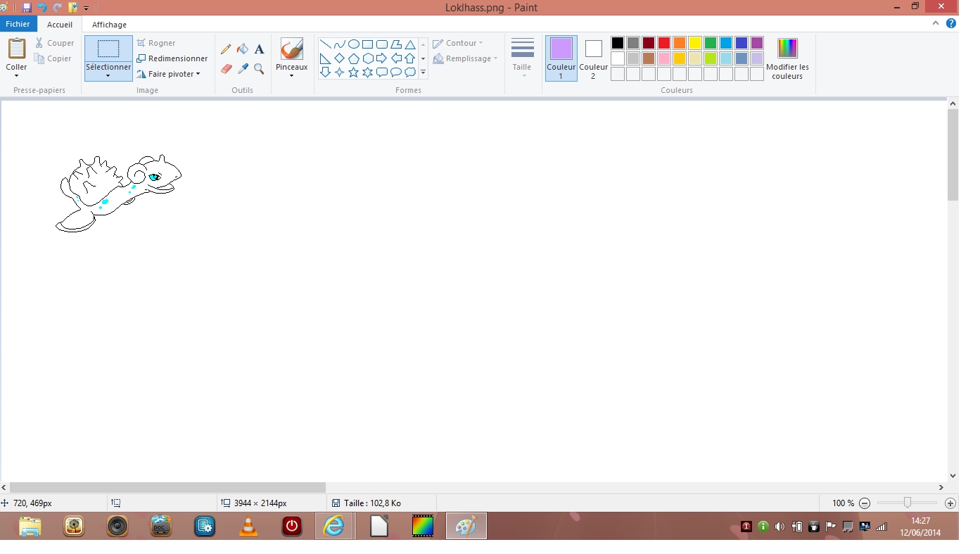Select the Right triangle shape
980x554 pixels.
(326, 58)
